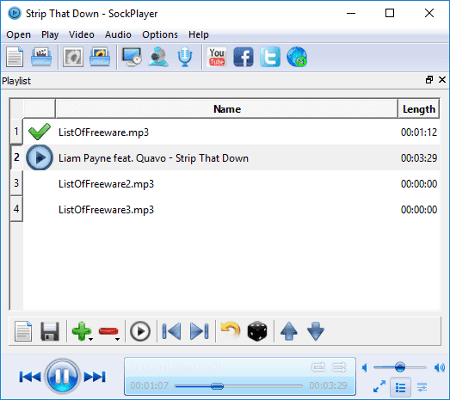
Task: Click row header number 4
Action: [x=16, y=209]
